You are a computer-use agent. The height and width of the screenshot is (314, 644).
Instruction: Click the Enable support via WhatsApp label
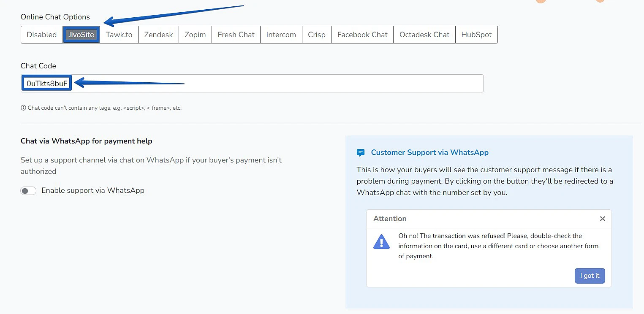click(x=93, y=191)
